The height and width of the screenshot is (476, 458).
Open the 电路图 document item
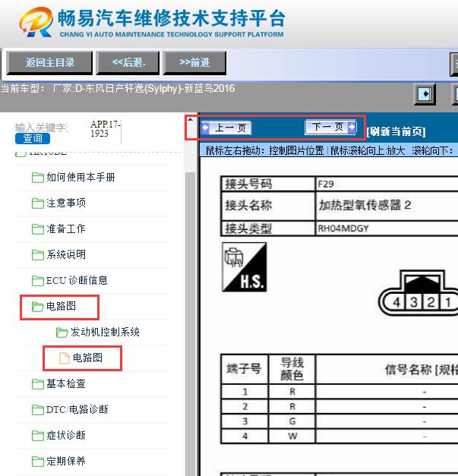click(81, 358)
